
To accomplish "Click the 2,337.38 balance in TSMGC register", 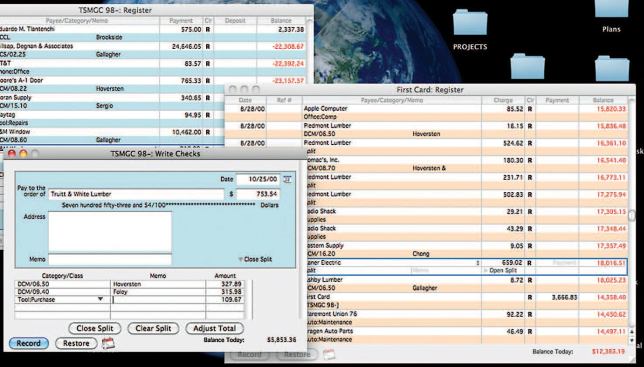I will (291, 30).
